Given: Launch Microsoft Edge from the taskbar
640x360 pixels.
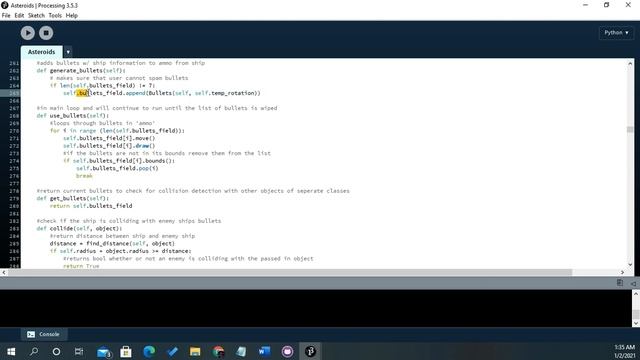Looking at the screenshot, I should click(x=149, y=351).
